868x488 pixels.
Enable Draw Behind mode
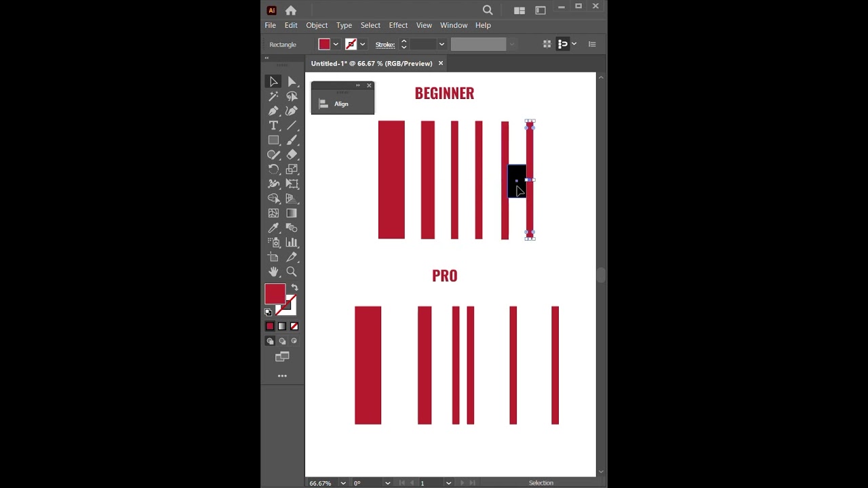[x=282, y=341]
